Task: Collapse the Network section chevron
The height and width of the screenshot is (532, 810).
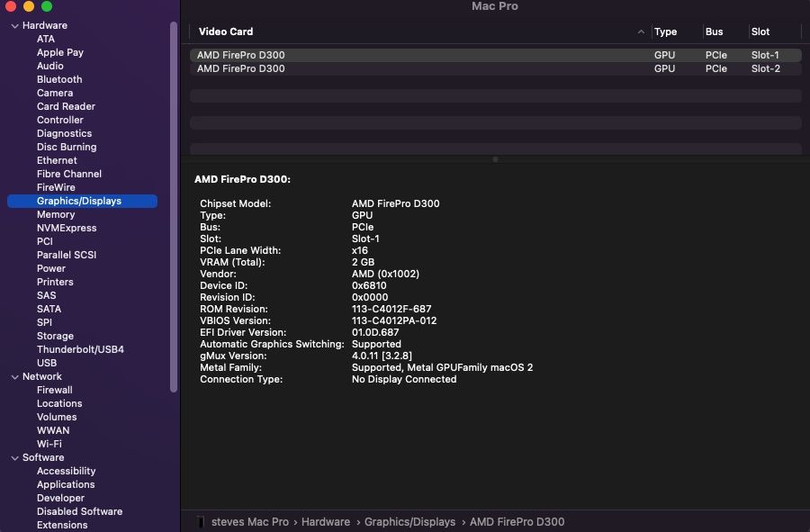Action: point(14,377)
